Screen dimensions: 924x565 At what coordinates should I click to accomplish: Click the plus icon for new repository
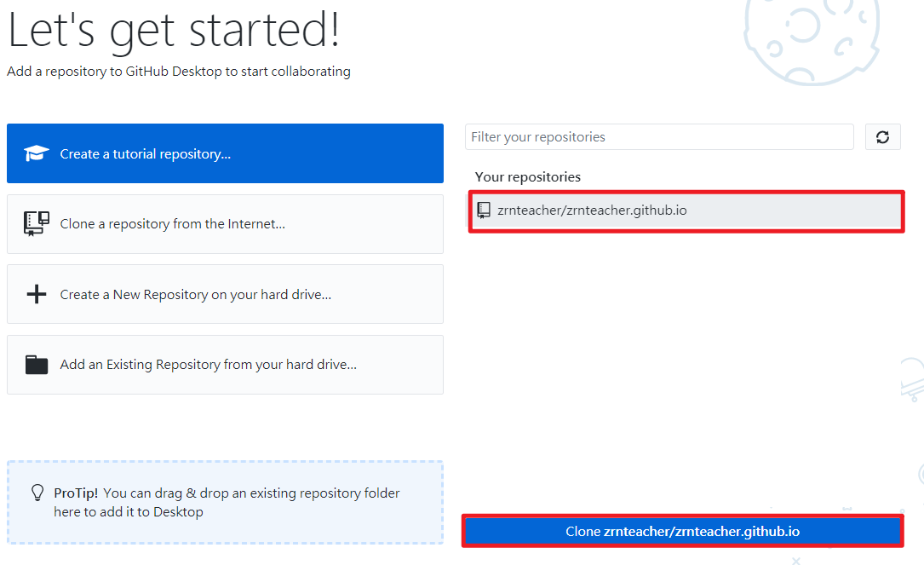[x=37, y=295]
